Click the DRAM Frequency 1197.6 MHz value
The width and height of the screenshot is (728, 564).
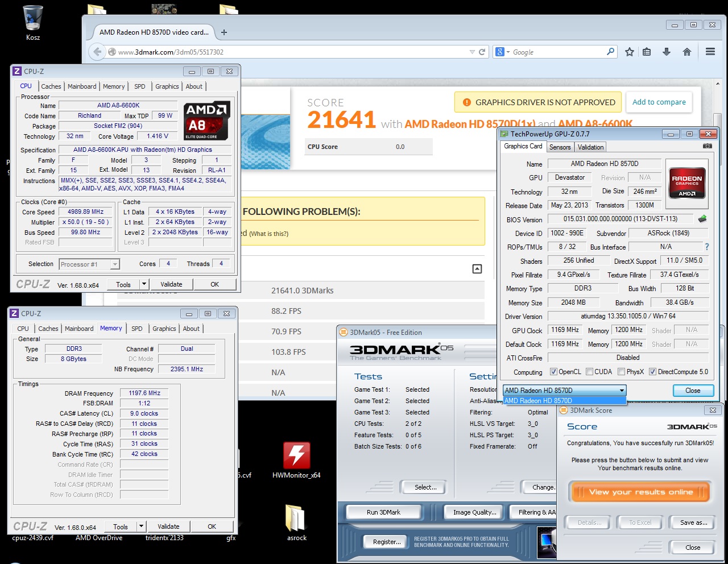(x=144, y=393)
